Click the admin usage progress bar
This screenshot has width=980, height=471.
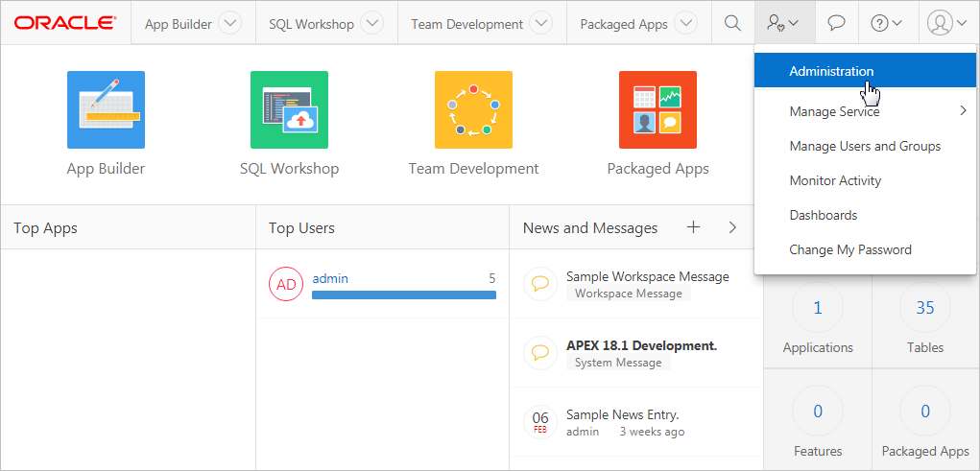pos(403,294)
